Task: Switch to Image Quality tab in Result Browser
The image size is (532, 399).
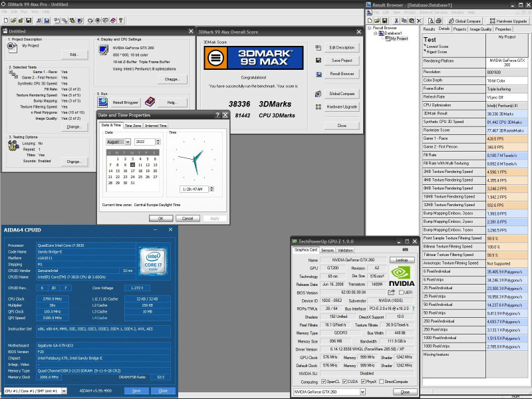Action: [x=480, y=29]
